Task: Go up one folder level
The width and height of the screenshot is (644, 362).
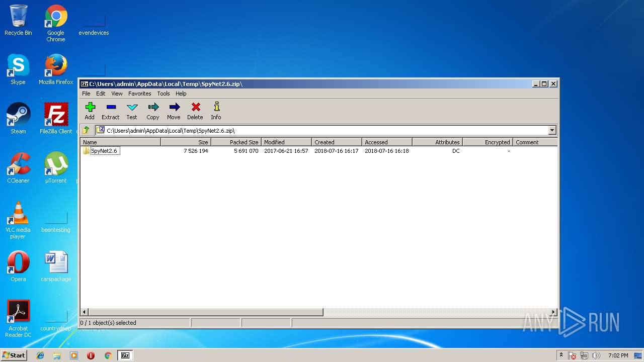Action: (87, 130)
